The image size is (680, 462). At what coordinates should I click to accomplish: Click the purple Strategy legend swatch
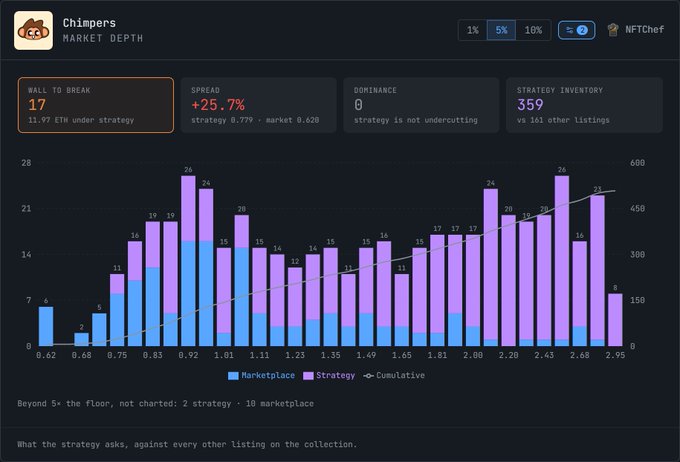pos(308,376)
